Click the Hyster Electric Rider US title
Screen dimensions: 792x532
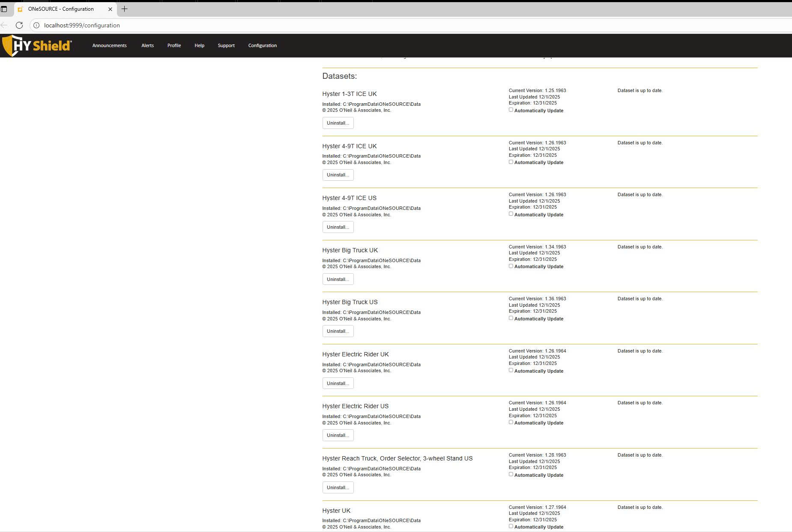click(356, 406)
